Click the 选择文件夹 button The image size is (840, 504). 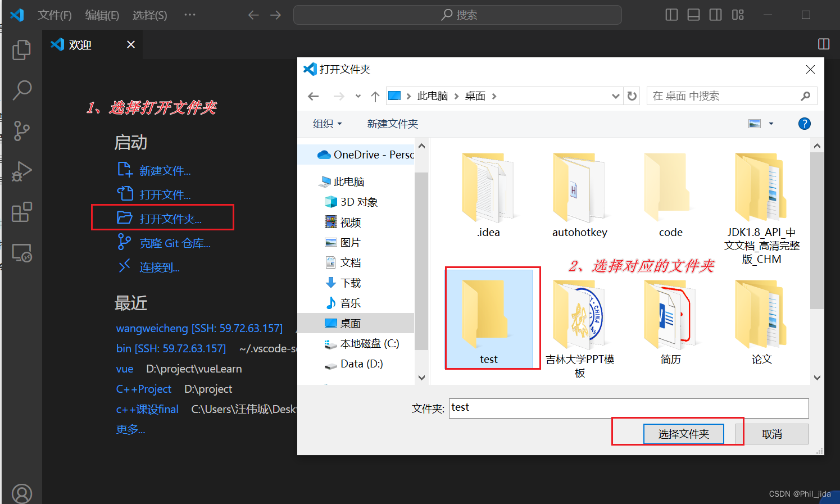click(x=683, y=433)
